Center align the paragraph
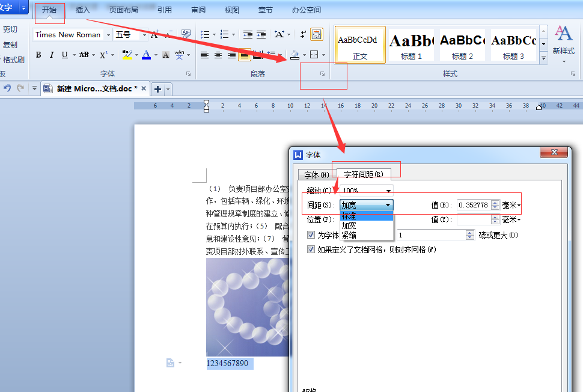Image resolution: width=583 pixels, height=392 pixels. pos(218,55)
